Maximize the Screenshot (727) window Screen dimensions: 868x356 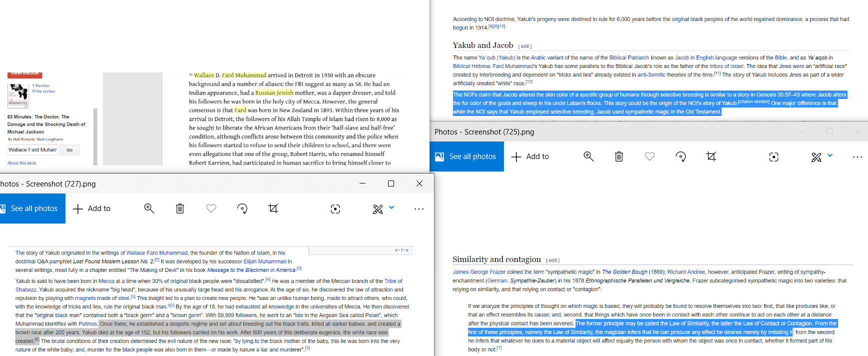(391, 183)
